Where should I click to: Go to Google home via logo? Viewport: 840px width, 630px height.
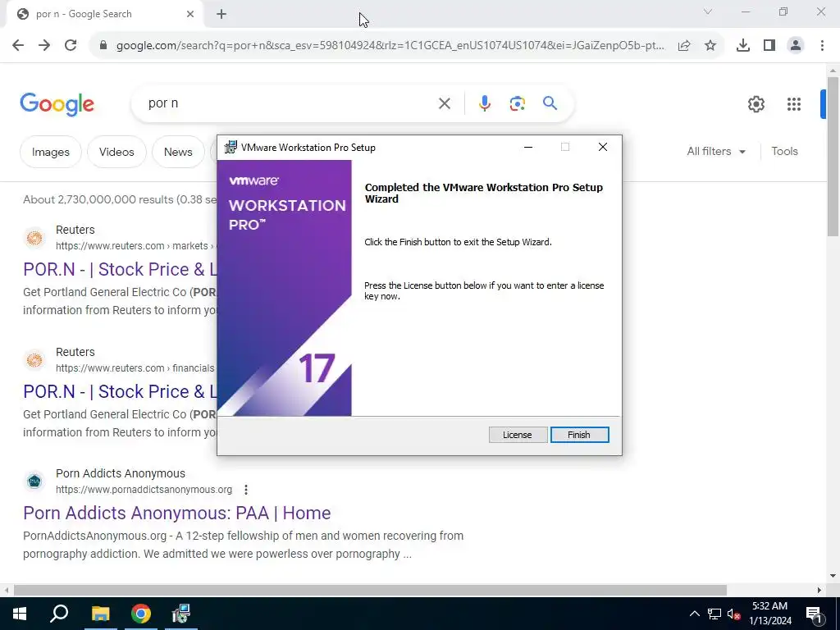tap(57, 104)
